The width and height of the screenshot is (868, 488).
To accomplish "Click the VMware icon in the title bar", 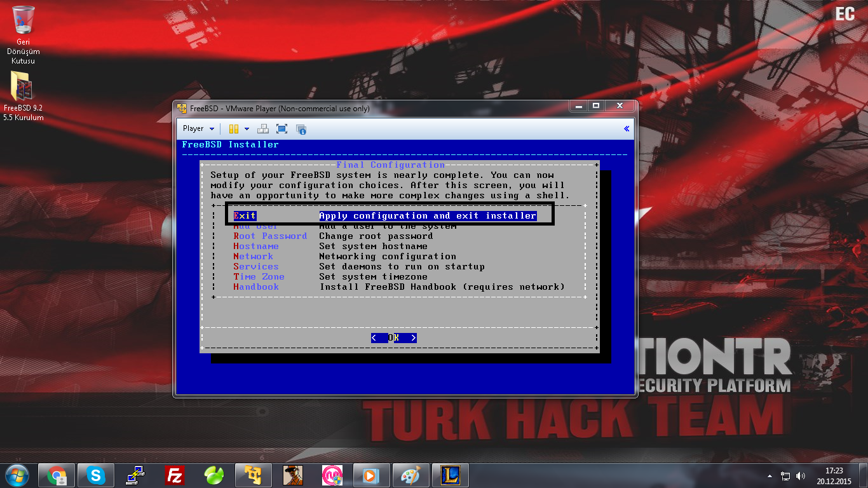I will [182, 108].
